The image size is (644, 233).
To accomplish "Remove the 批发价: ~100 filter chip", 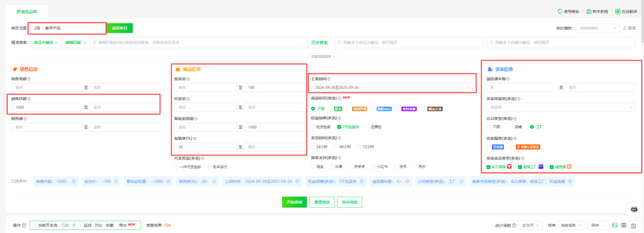I will click(x=116, y=181).
